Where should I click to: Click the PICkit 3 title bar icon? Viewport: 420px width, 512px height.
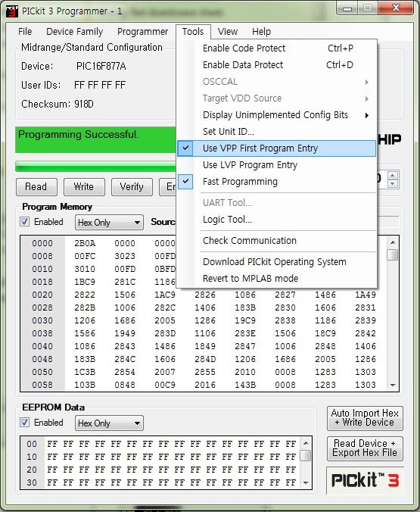click(x=12, y=11)
